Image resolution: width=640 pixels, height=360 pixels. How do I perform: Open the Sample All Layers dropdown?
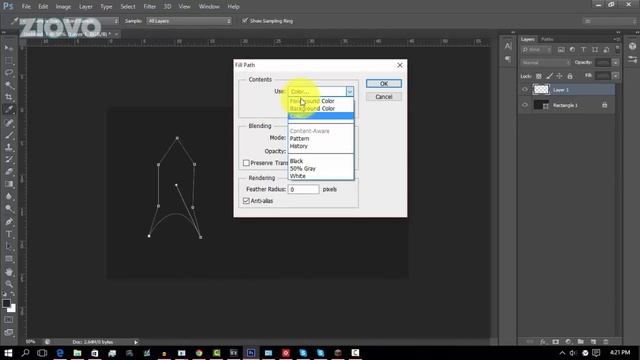(189, 21)
